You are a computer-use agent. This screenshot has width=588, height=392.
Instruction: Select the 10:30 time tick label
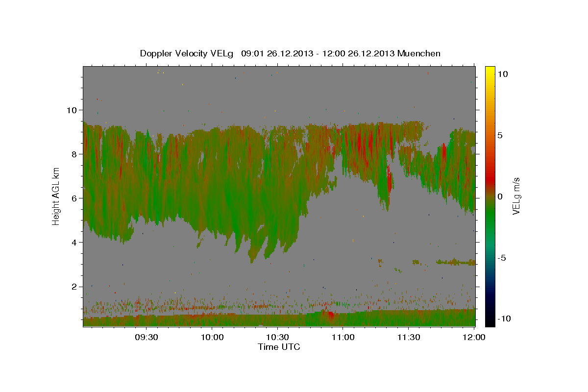[x=277, y=338]
